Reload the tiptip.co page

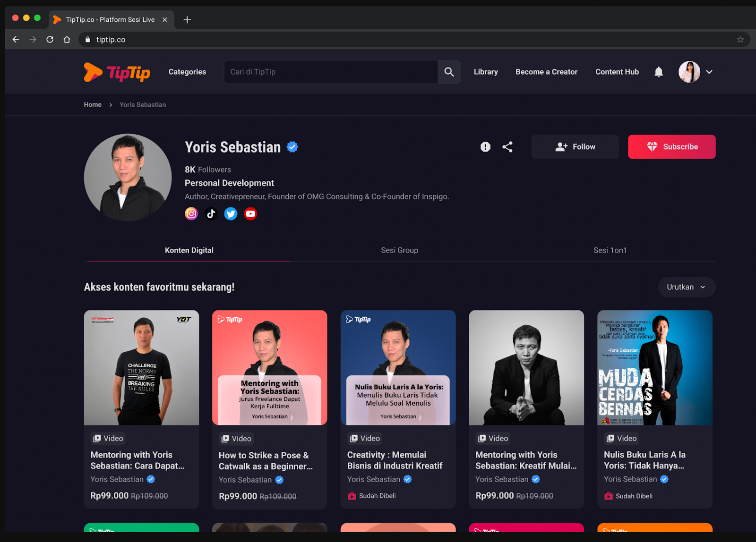coord(50,40)
